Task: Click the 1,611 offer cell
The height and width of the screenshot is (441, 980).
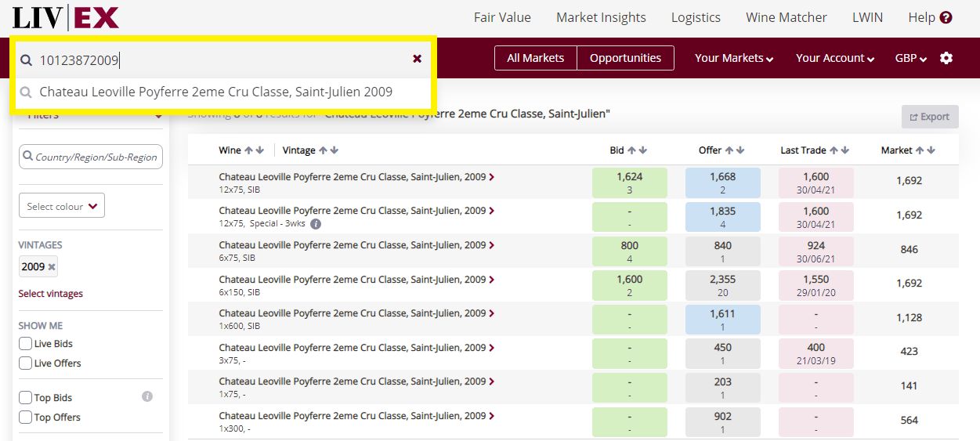Action: (723, 319)
